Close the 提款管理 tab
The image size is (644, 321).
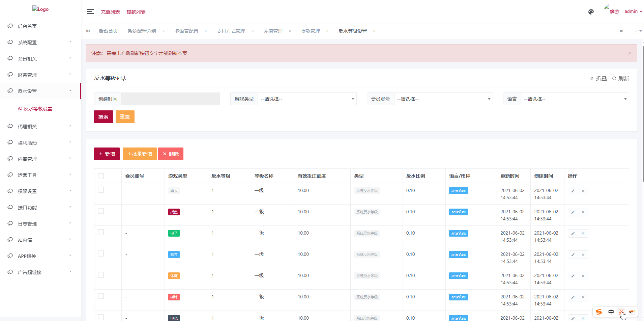[327, 31]
